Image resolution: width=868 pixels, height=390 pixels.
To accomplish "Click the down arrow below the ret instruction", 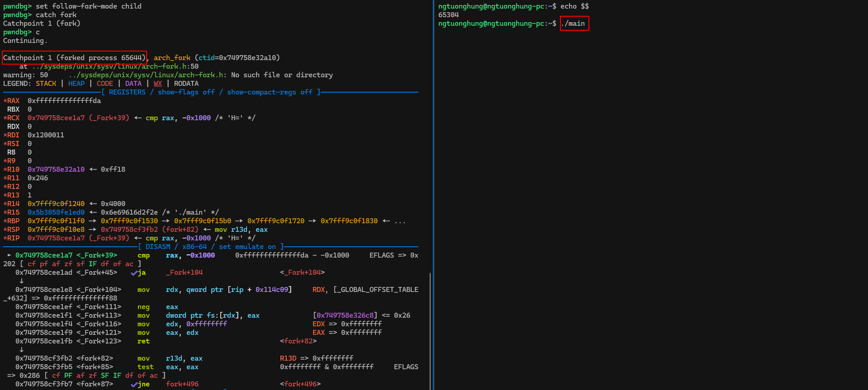I will [21, 350].
